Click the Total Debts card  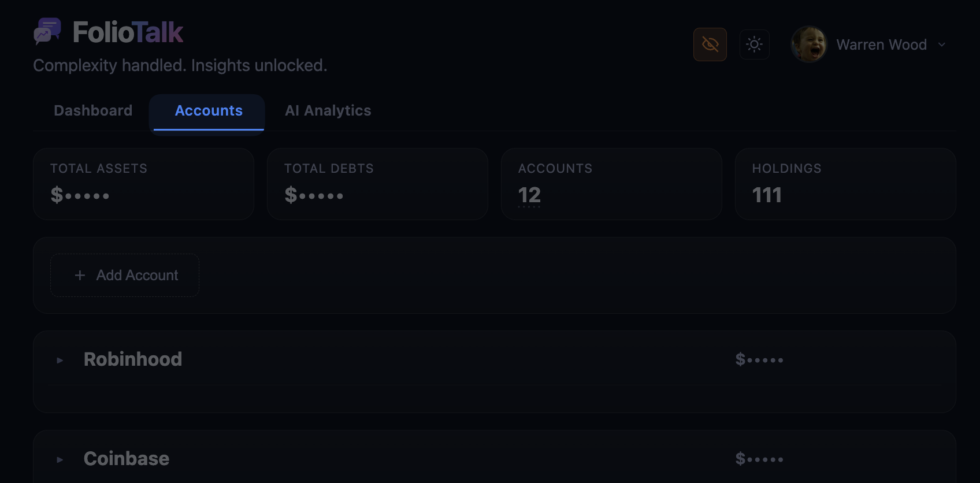pos(377,184)
